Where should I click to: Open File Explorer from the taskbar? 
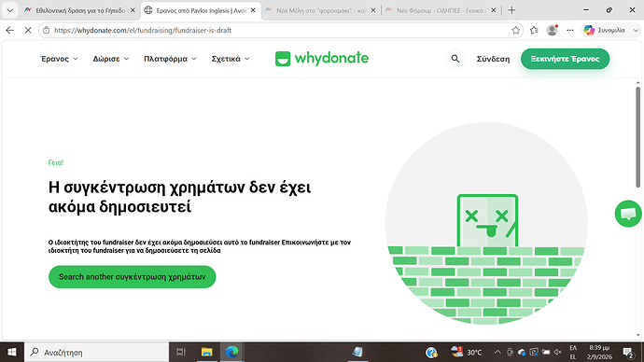click(206, 352)
